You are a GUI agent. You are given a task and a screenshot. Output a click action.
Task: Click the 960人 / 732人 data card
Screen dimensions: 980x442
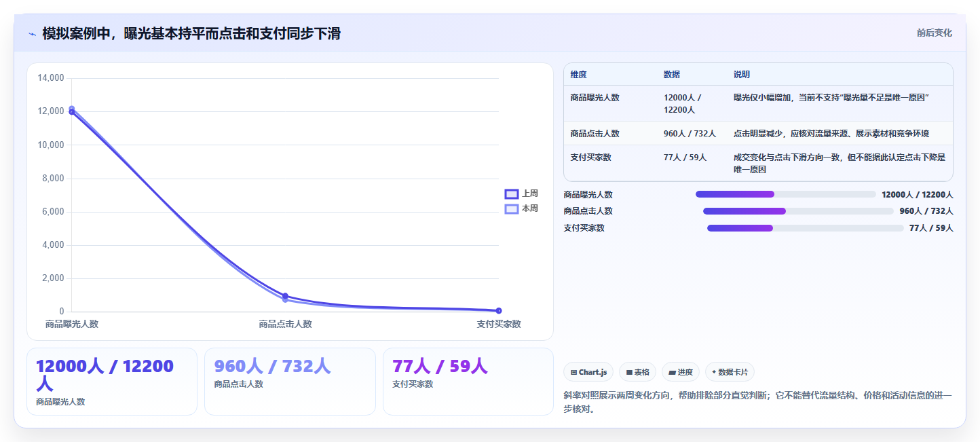tap(290, 382)
